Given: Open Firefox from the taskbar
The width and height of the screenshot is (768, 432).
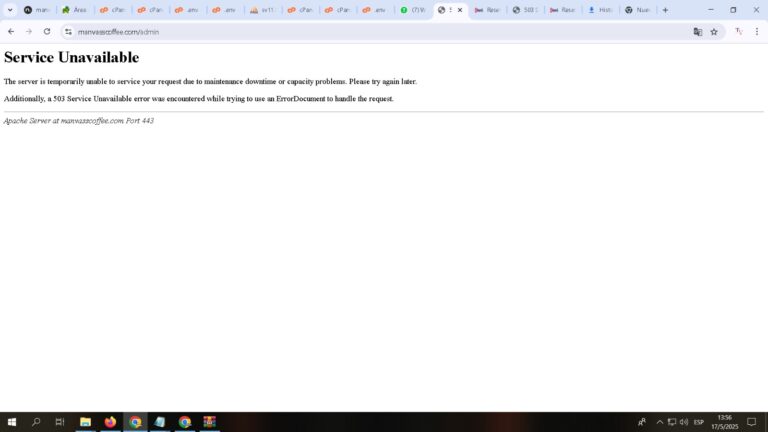Looking at the screenshot, I should click(x=110, y=422).
